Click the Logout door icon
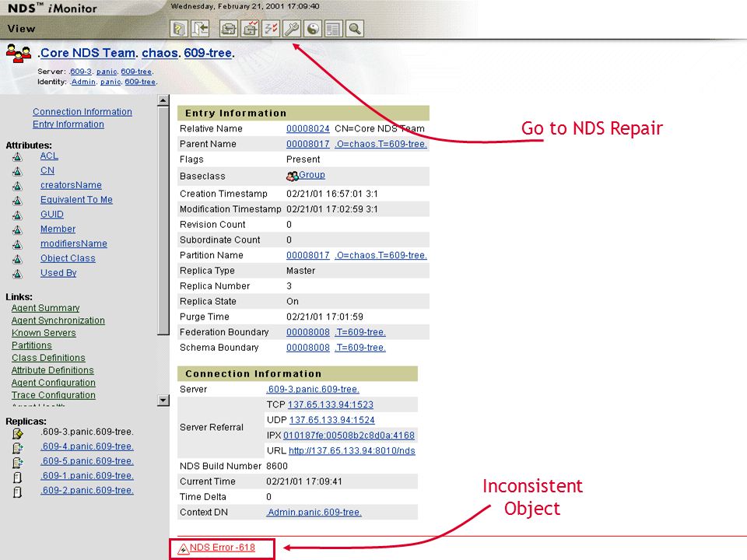Viewport: 747px width, 560px height. click(201, 29)
